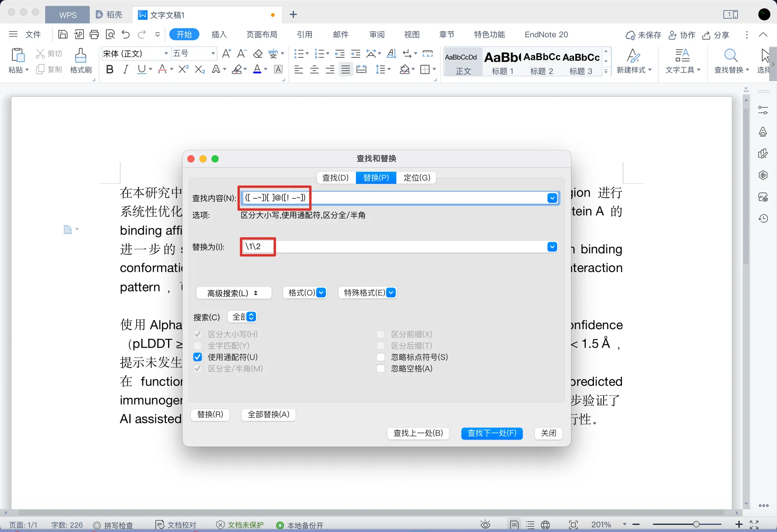Click the undo arrow icon

[x=126, y=35]
